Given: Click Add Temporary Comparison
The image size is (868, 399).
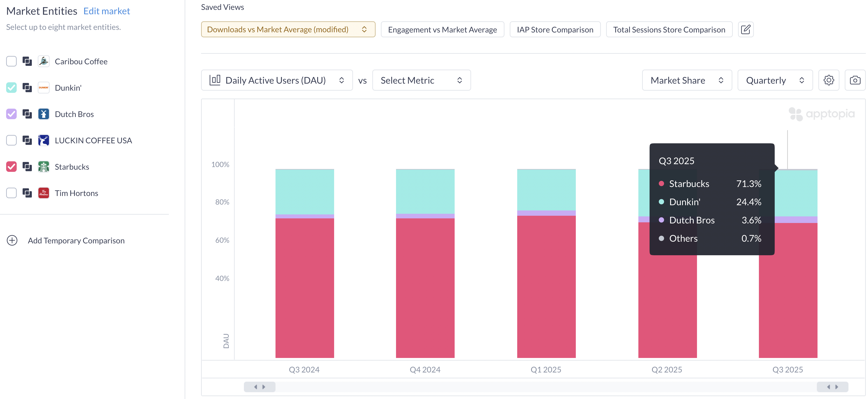Looking at the screenshot, I should pos(76,240).
